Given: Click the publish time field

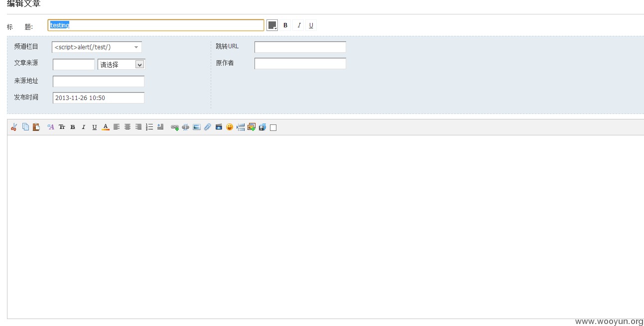Looking at the screenshot, I should (99, 98).
